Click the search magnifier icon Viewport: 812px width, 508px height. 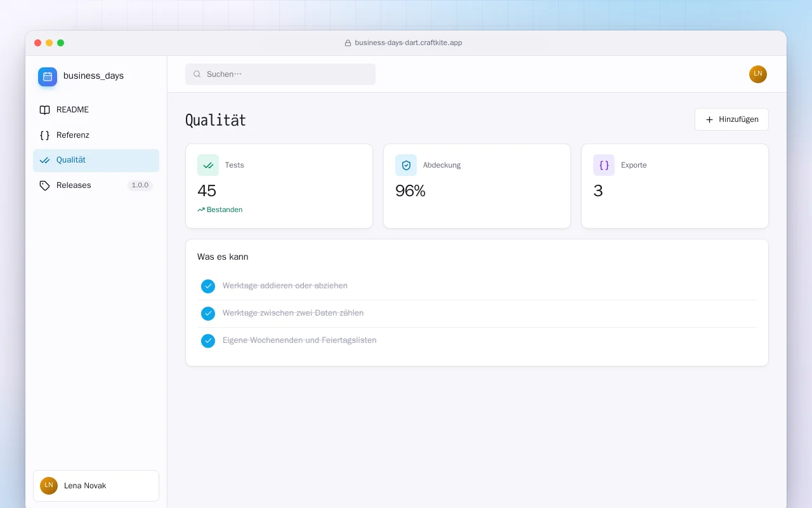pyautogui.click(x=197, y=74)
